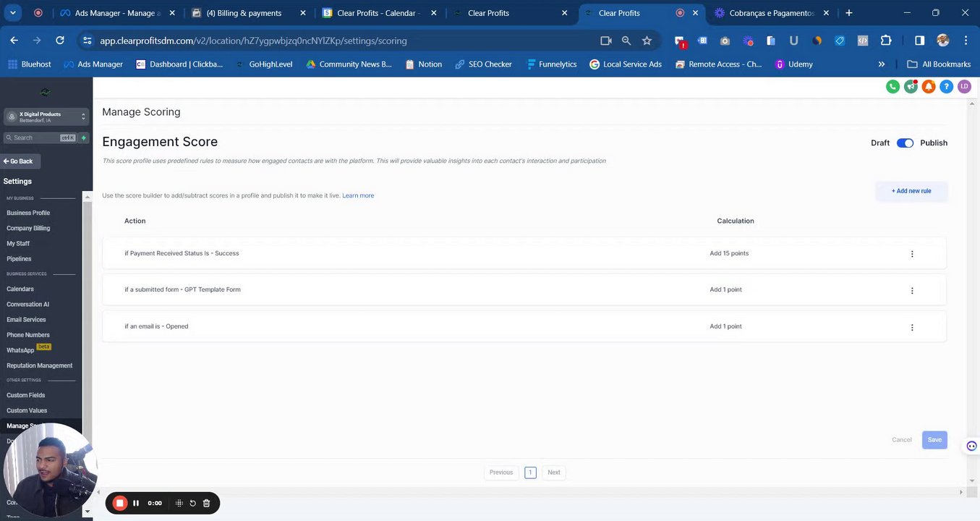Click the green phone call icon
Image resolution: width=980 pixels, height=521 pixels.
click(x=892, y=87)
